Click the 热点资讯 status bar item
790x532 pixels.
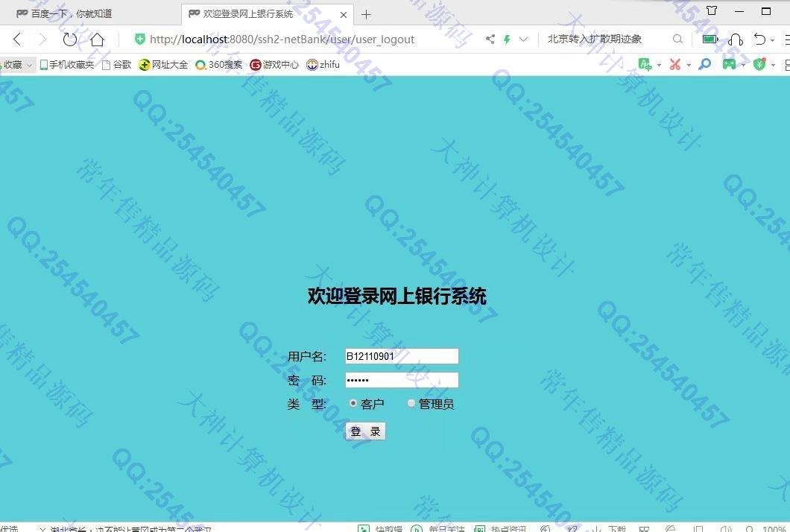click(500, 528)
